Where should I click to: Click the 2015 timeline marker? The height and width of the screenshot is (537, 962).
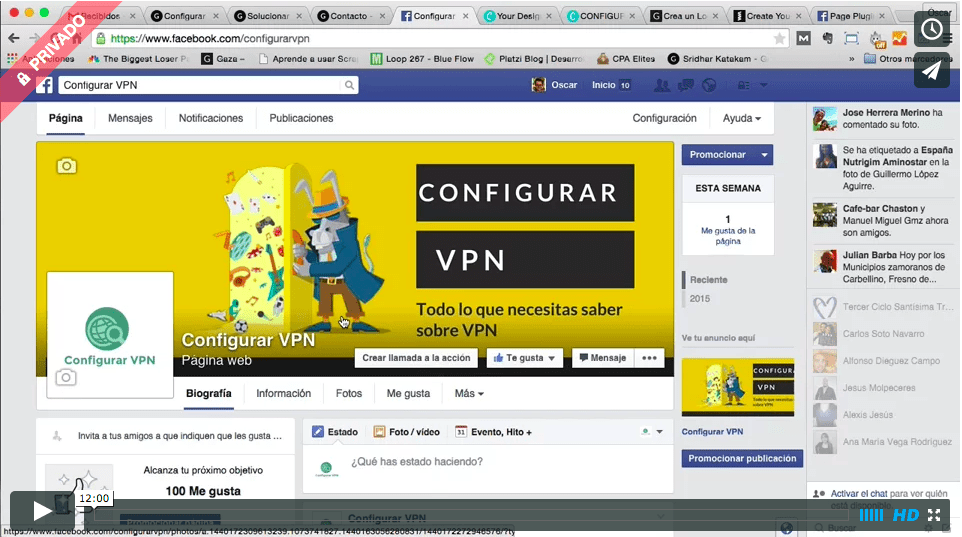click(699, 299)
